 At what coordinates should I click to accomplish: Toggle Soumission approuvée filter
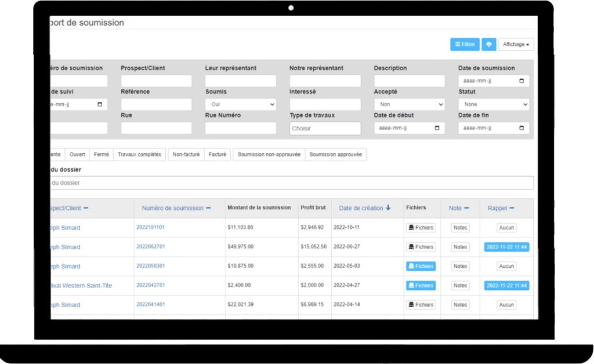tap(335, 155)
